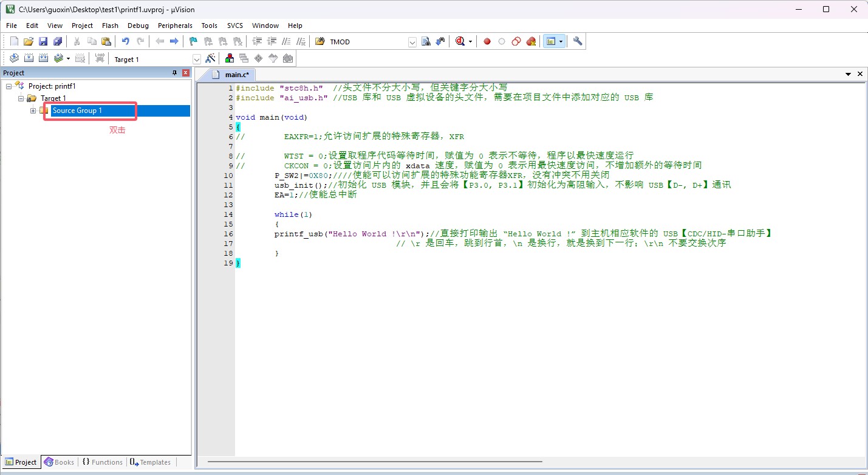Open the window layout arrow dropdown
868x475 pixels.
(x=561, y=41)
